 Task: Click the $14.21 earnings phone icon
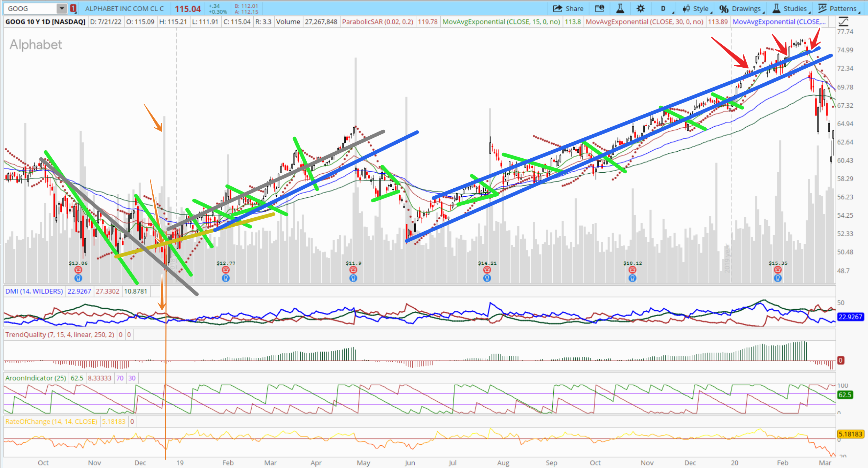coord(487,270)
